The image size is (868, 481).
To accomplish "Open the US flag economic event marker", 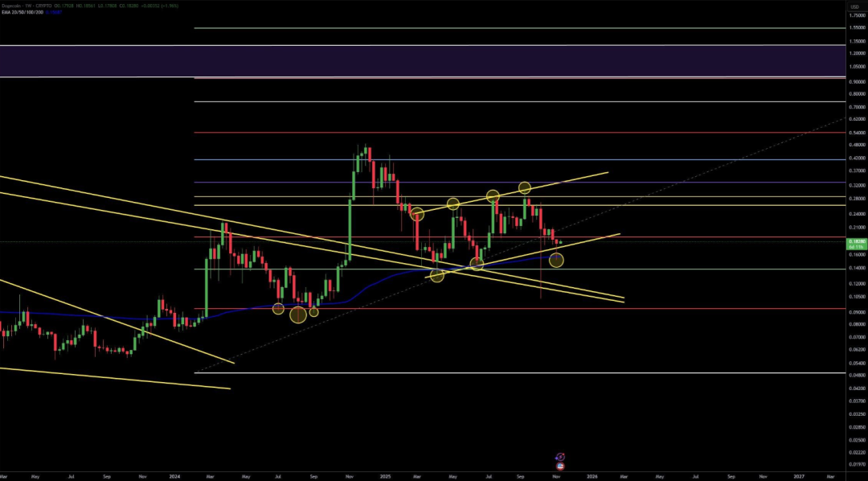I will tap(560, 465).
